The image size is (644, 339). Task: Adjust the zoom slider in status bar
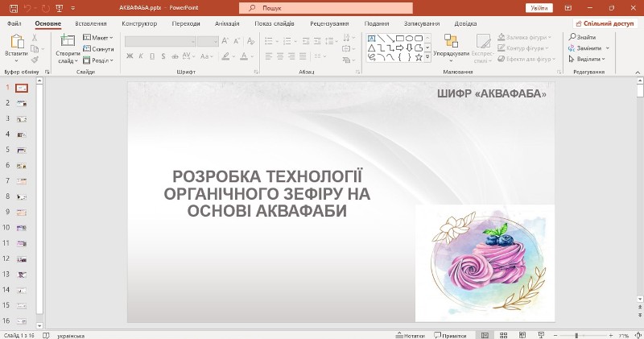point(576,335)
